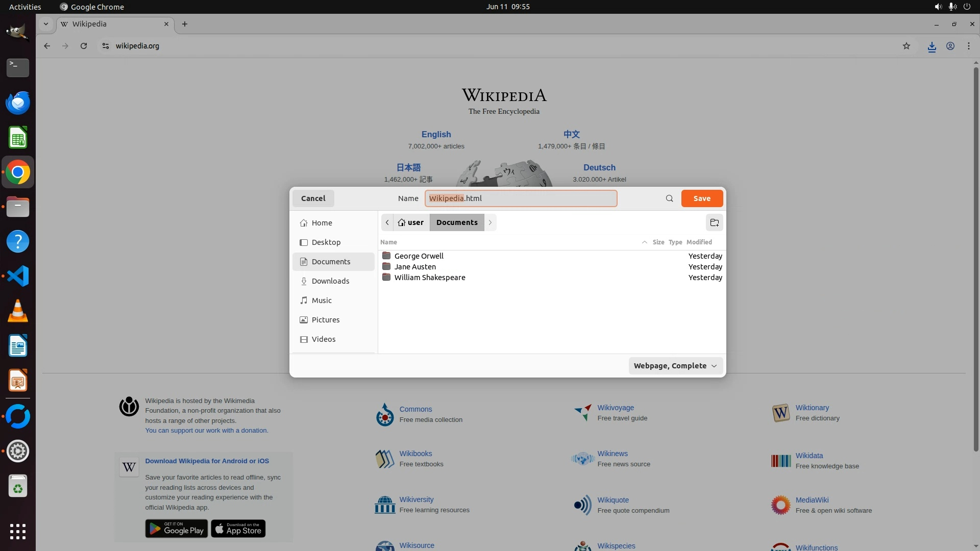Click the page vertical scrollbar
The width and height of the screenshot is (980, 551).
click(975, 255)
